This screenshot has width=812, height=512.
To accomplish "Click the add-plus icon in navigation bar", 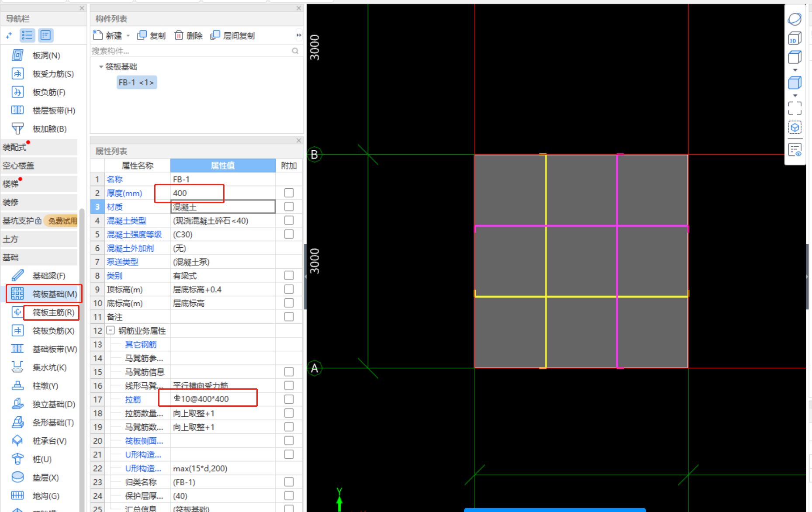I will click(9, 35).
